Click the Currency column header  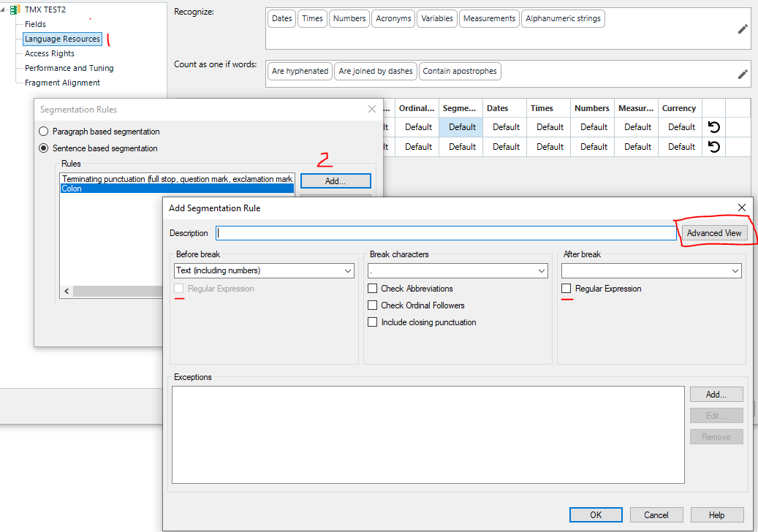point(679,108)
